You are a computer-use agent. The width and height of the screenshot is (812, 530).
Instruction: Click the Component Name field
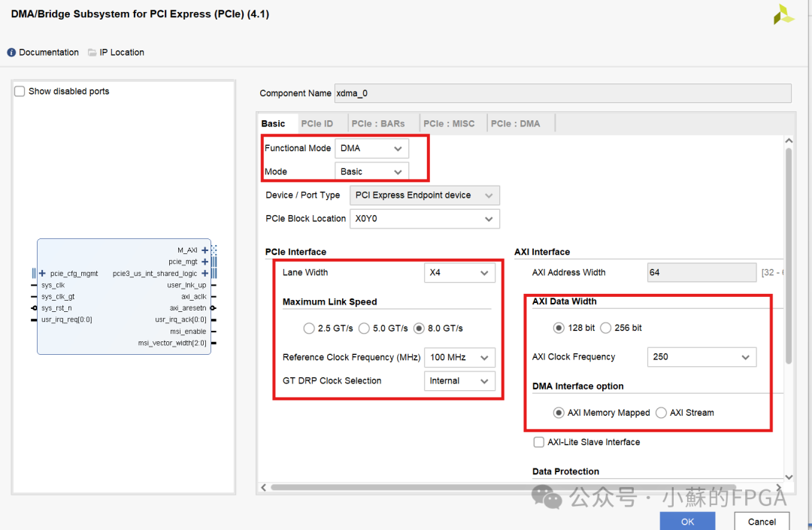(x=563, y=93)
